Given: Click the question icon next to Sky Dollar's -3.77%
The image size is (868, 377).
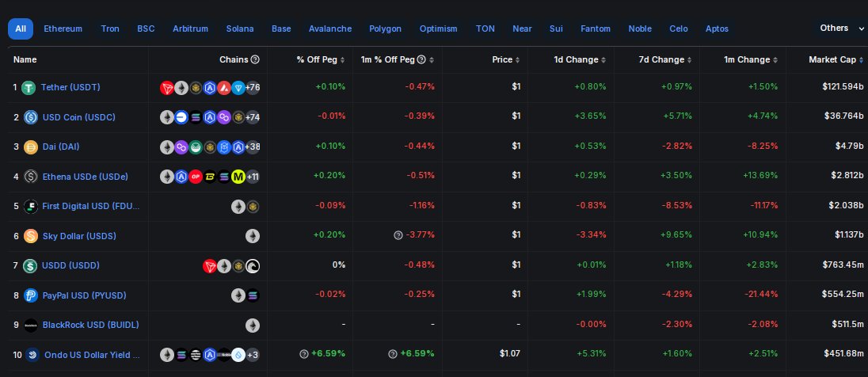Looking at the screenshot, I should 398,235.
